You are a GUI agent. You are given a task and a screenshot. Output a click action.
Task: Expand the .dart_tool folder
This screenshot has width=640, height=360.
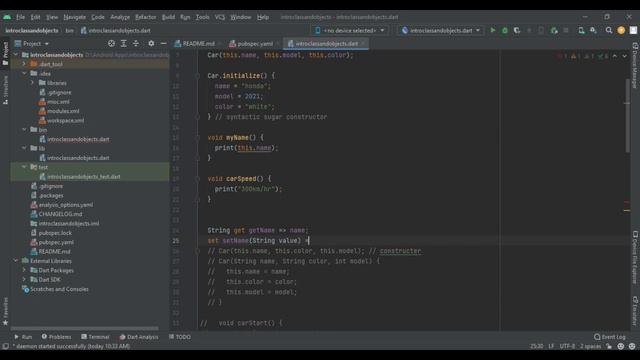pos(24,64)
